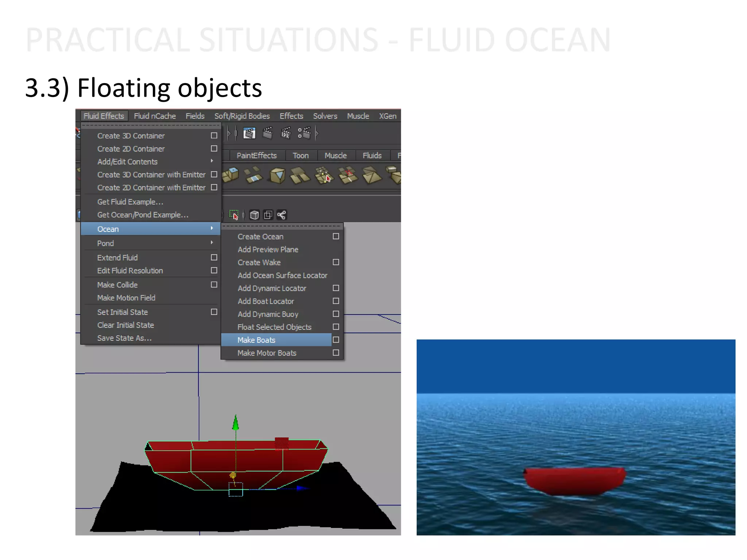
Task: Open option box for Create 3D Container
Action: [x=214, y=136]
